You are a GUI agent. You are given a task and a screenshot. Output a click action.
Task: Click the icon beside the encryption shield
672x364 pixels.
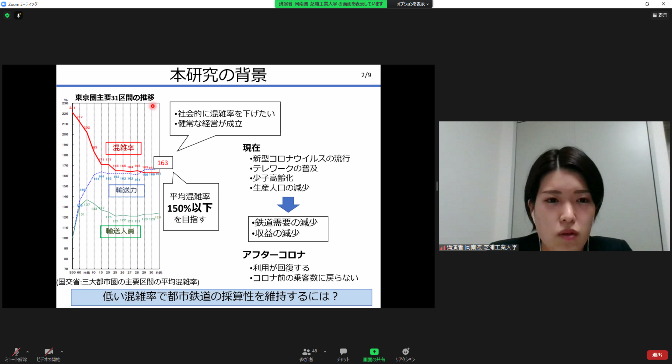[x=19, y=15]
